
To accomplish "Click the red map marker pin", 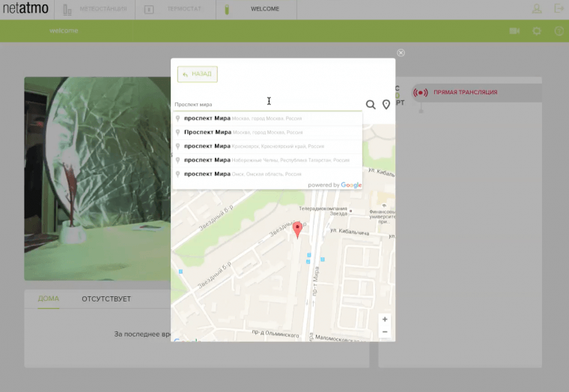I will pyautogui.click(x=297, y=229).
